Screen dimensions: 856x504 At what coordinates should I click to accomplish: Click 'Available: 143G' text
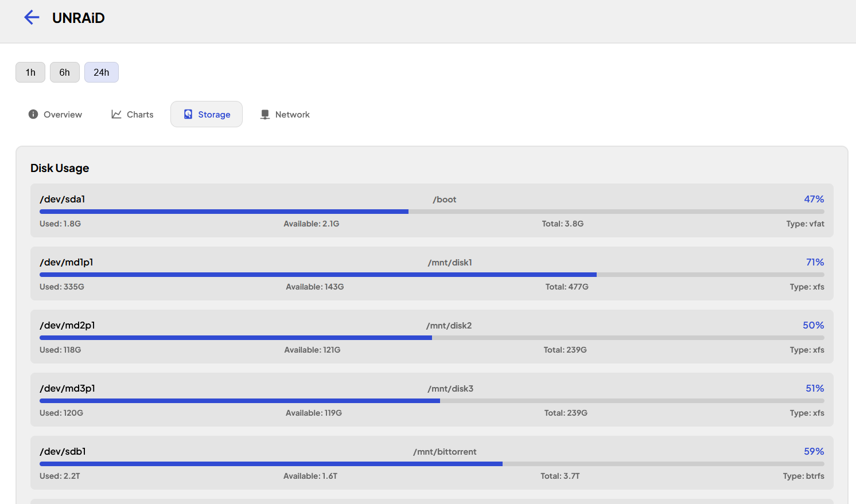point(315,287)
